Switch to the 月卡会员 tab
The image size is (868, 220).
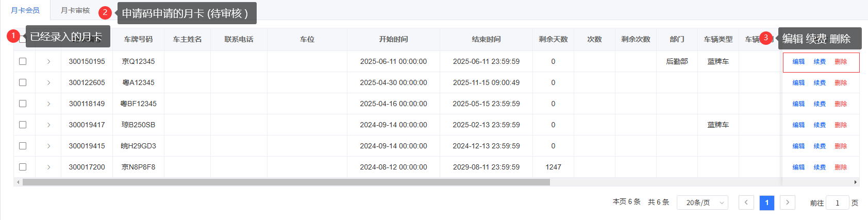[x=25, y=10]
